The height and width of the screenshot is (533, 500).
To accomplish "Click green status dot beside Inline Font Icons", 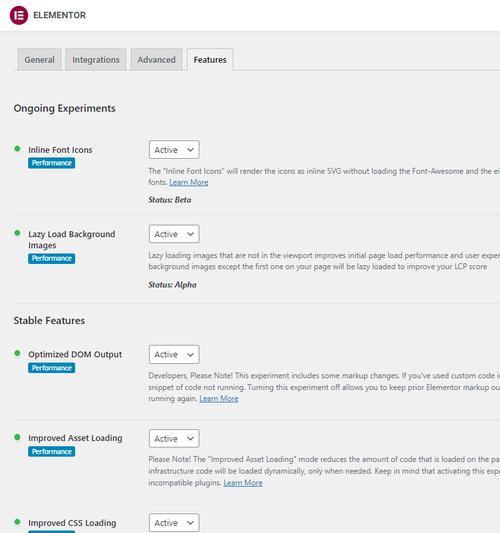I will (x=17, y=149).
